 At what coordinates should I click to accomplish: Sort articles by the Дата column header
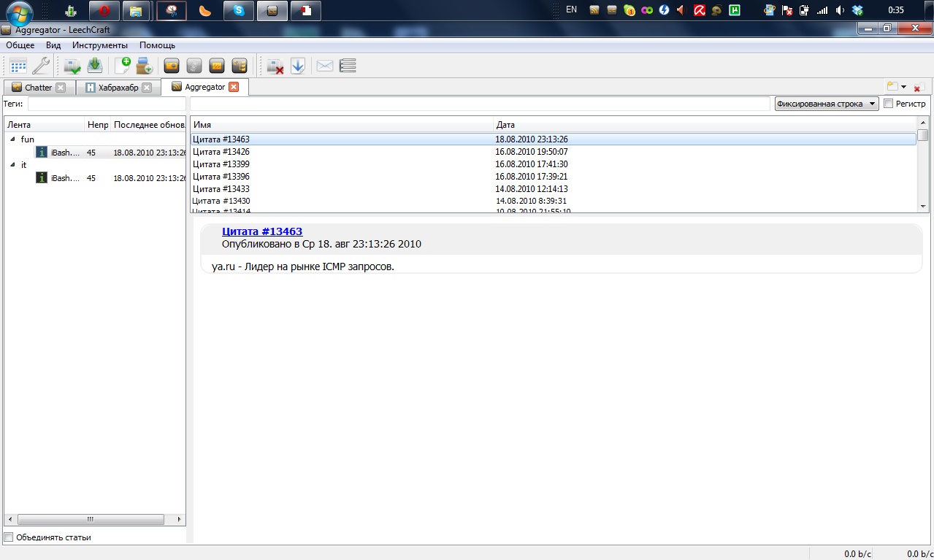click(505, 125)
